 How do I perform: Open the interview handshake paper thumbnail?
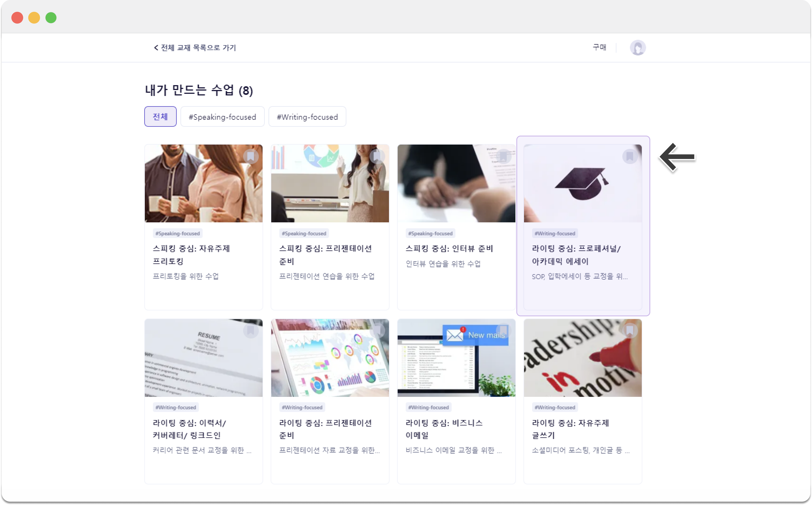click(x=456, y=183)
